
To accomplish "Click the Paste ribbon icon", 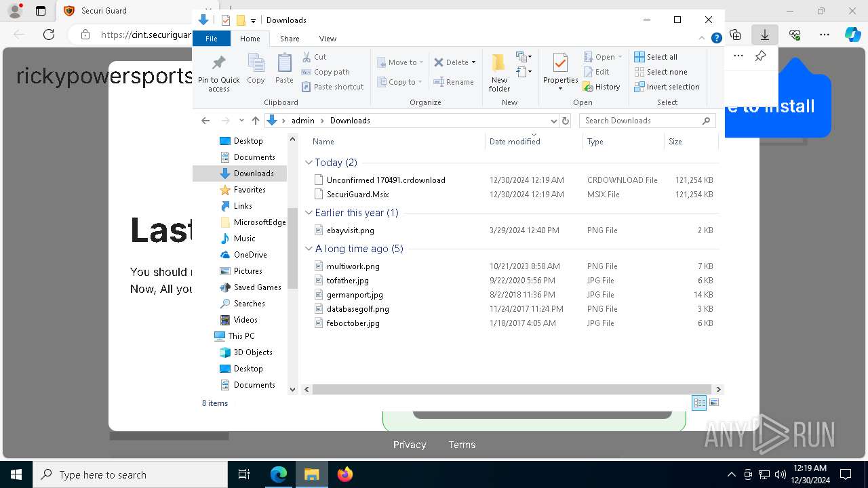I will click(284, 68).
